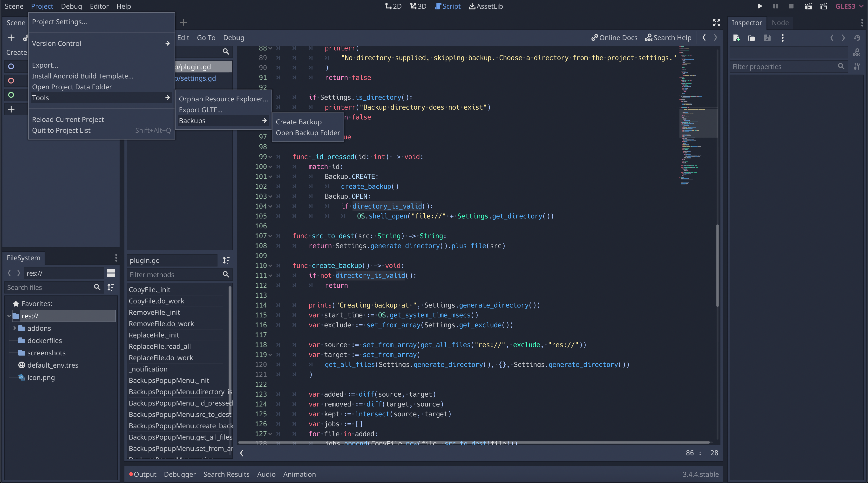Toggle the scripts panel arrow at bottom

tap(242, 453)
